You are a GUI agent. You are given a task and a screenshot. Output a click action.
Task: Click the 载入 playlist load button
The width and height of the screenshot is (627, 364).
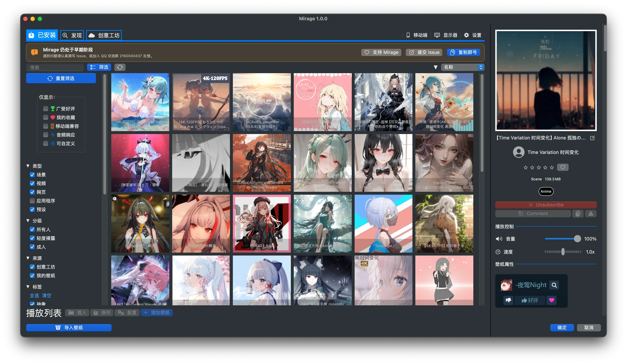pyautogui.click(x=77, y=313)
